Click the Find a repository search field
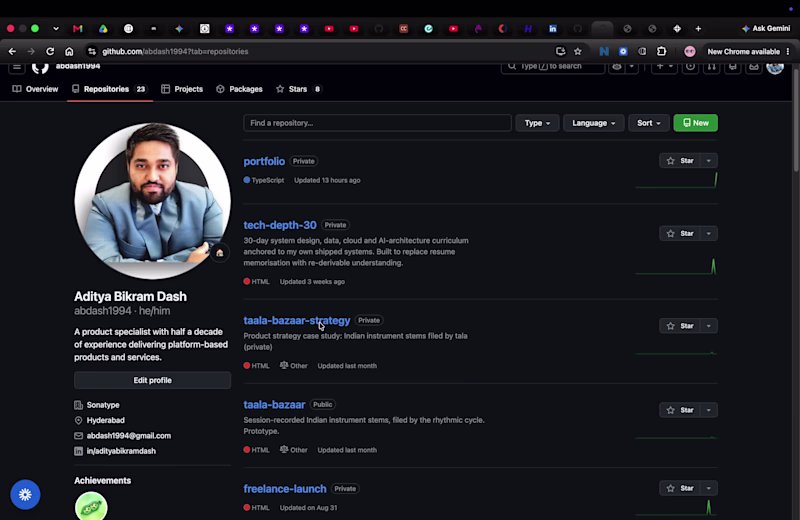The width and height of the screenshot is (800, 520). pos(378,123)
